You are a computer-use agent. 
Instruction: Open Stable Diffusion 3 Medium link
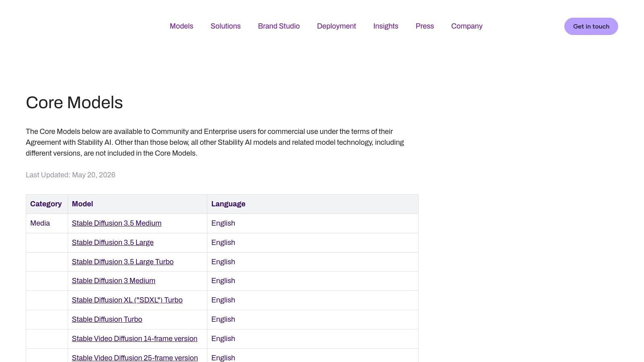[x=114, y=281]
